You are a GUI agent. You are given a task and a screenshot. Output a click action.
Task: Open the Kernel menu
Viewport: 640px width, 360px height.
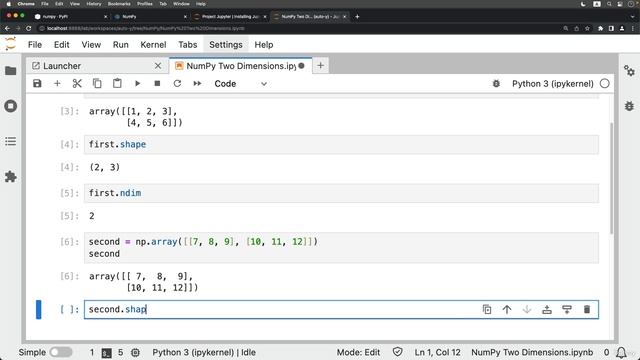(153, 45)
